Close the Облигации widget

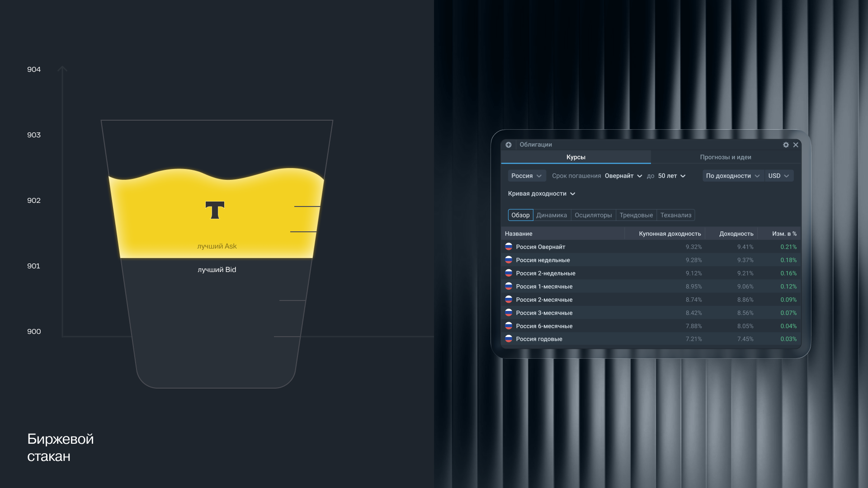(x=796, y=145)
